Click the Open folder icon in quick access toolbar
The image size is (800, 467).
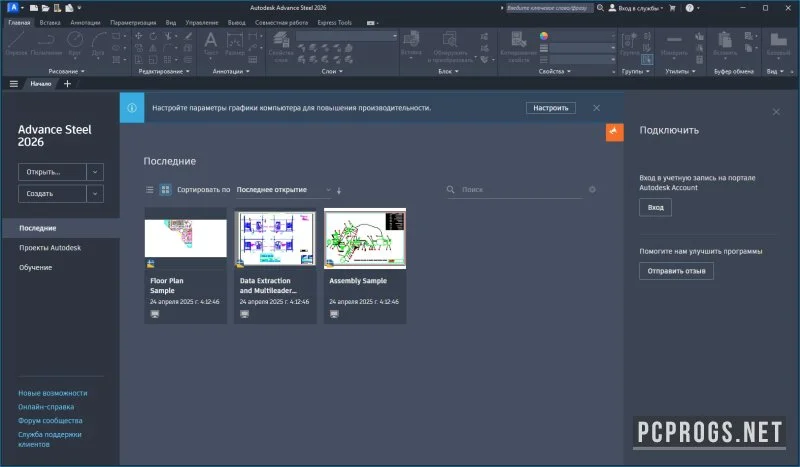[45, 8]
